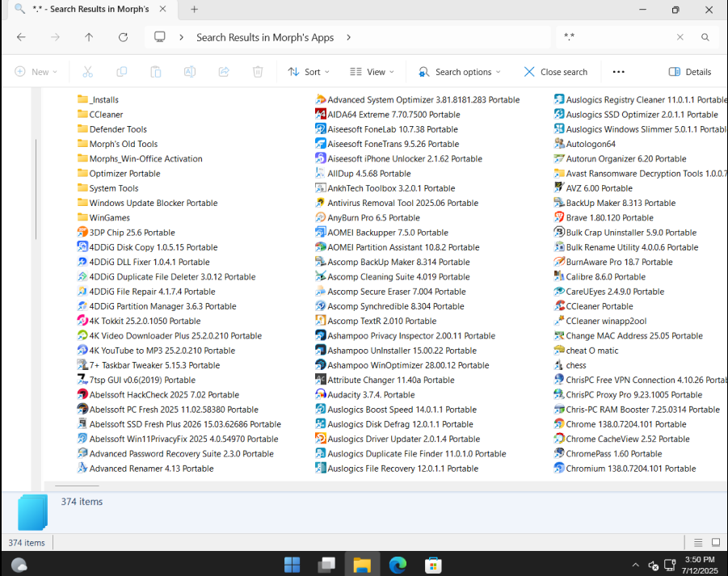Select 7+ Taskbar Tweaker 5.15.3 icon
The image size is (728, 576).
(x=82, y=365)
